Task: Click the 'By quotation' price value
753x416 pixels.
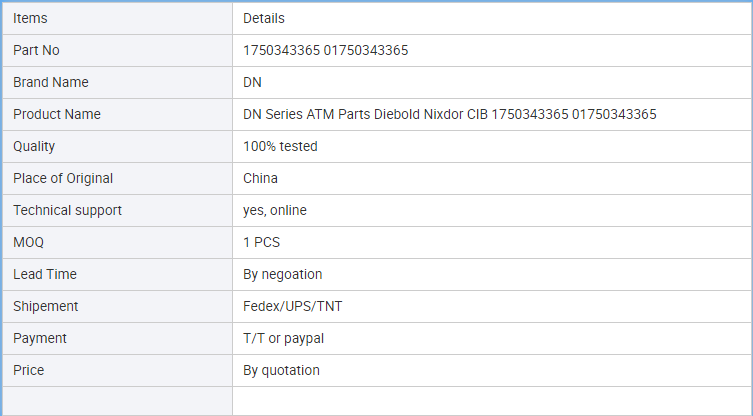Action: [281, 370]
